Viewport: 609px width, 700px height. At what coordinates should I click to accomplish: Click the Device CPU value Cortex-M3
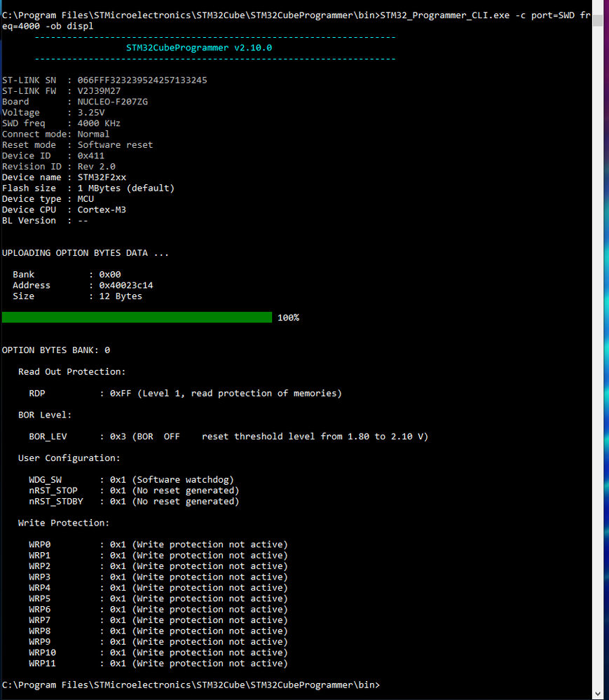click(x=102, y=210)
